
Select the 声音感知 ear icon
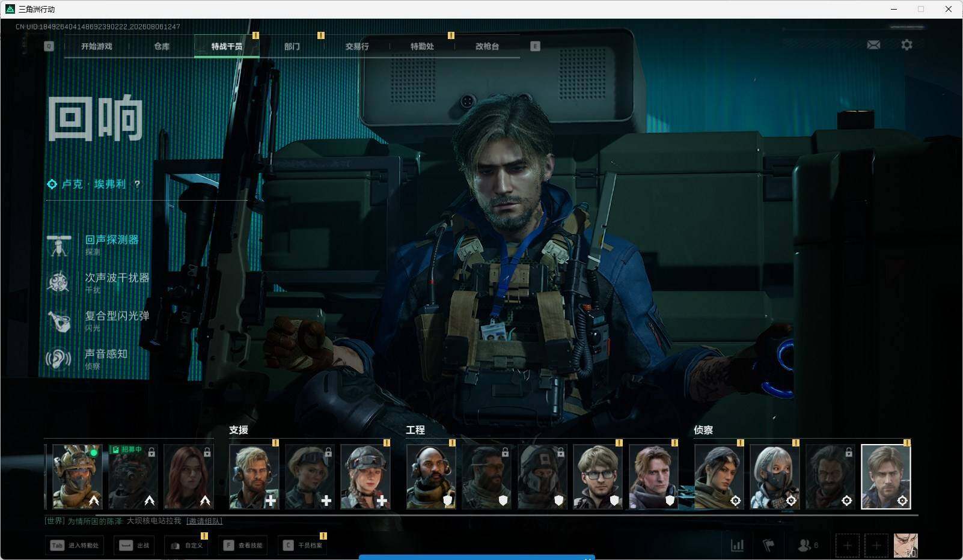click(x=59, y=359)
